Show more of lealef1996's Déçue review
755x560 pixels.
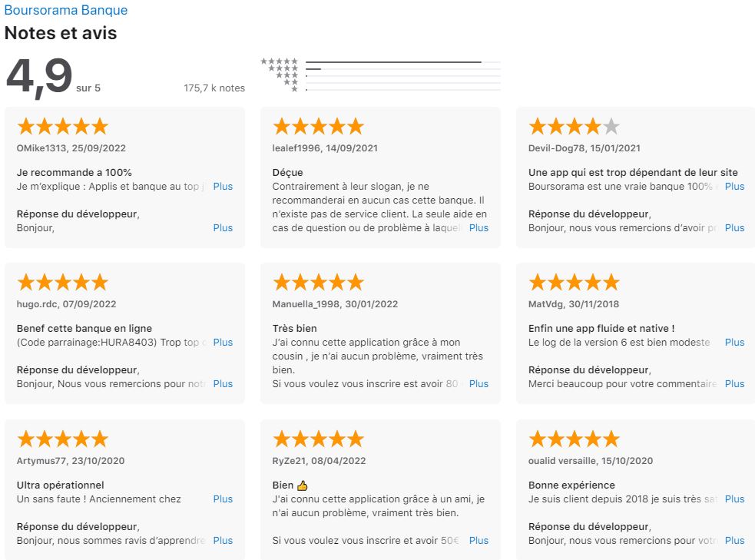(478, 228)
